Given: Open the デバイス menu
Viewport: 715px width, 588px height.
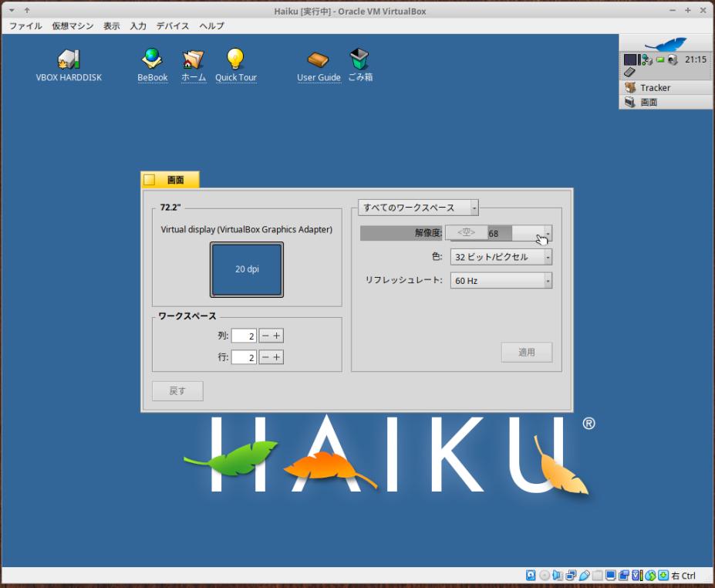Looking at the screenshot, I should click(x=172, y=26).
